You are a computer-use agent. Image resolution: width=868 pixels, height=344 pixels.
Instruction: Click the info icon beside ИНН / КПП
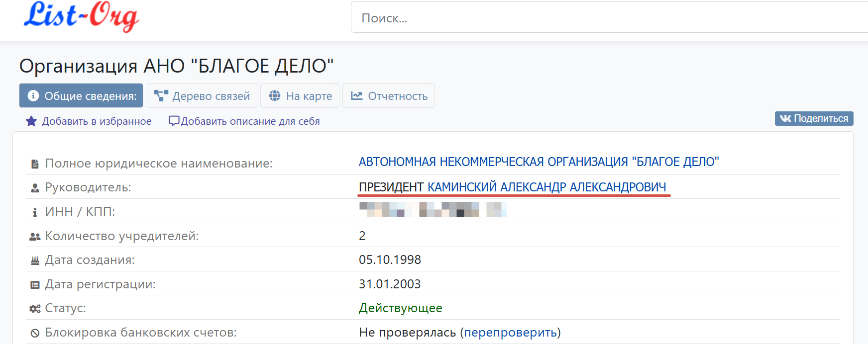[35, 212]
